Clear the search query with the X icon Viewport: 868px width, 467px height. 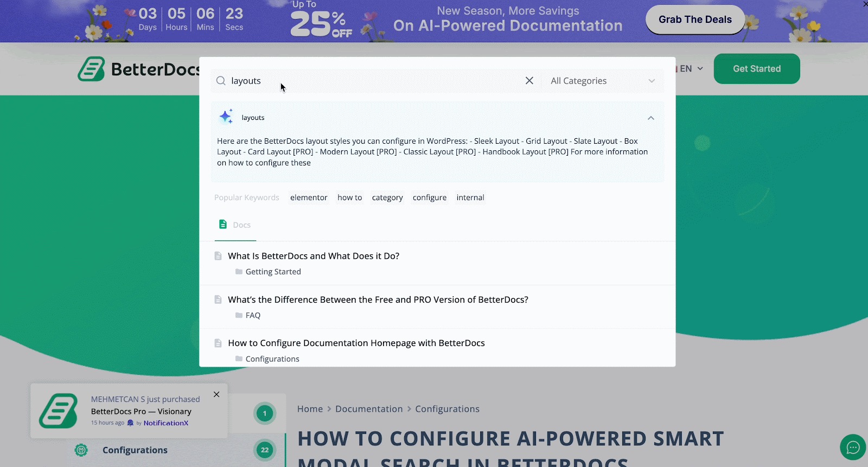point(529,81)
